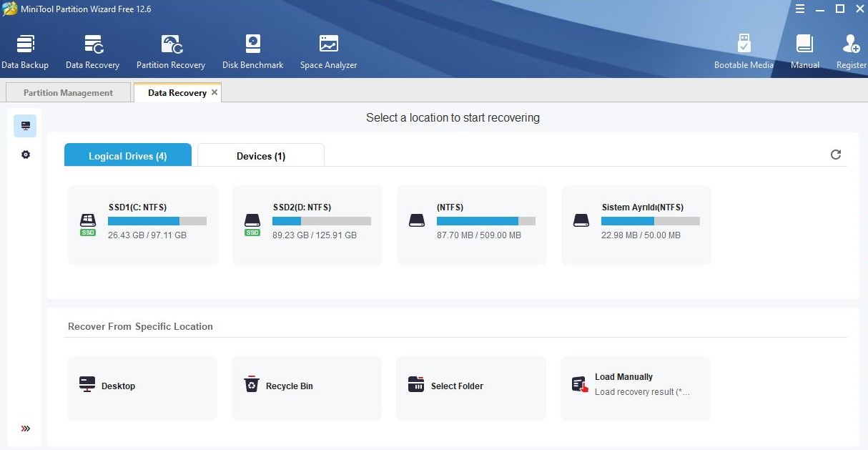Open the title bar hamburger menu
The width and height of the screenshot is (868, 450).
point(801,9)
